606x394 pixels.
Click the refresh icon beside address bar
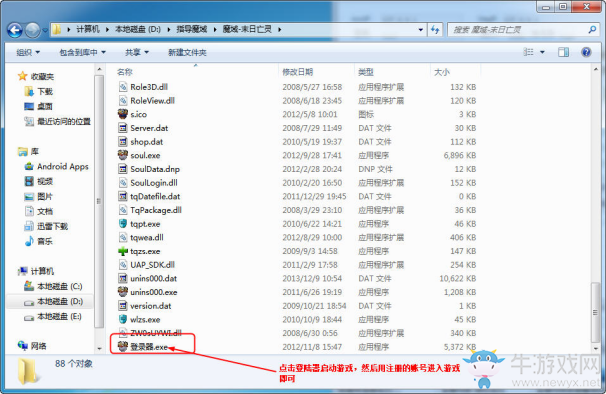435,30
